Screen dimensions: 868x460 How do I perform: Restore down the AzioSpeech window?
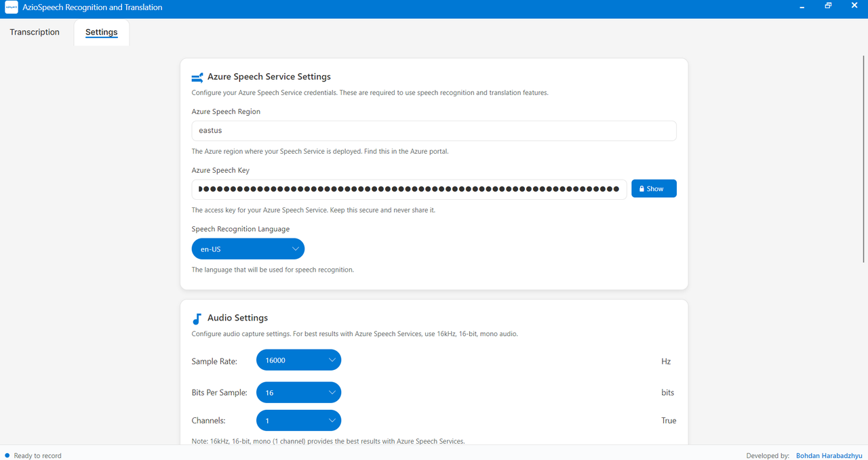828,6
